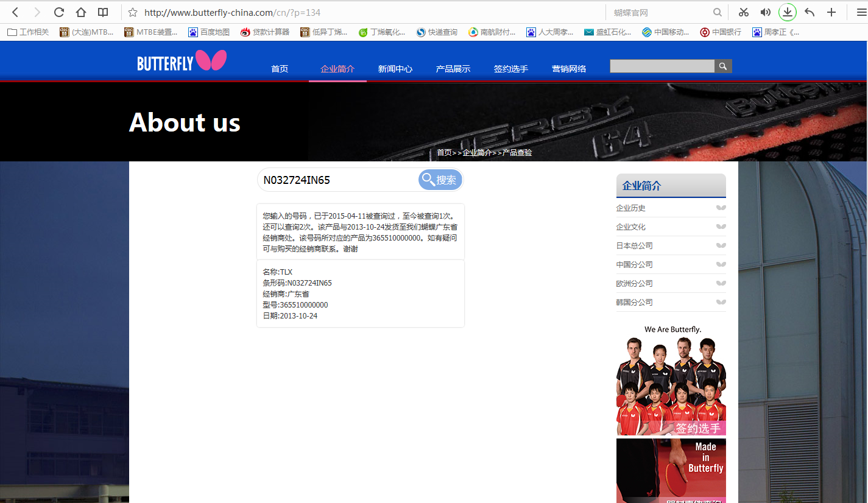Click the site search text field

(662, 66)
